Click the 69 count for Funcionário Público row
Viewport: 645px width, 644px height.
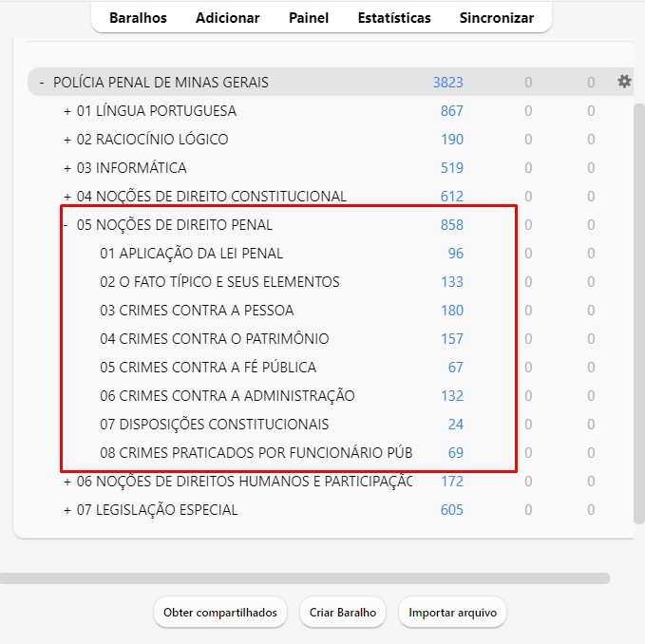pos(455,453)
